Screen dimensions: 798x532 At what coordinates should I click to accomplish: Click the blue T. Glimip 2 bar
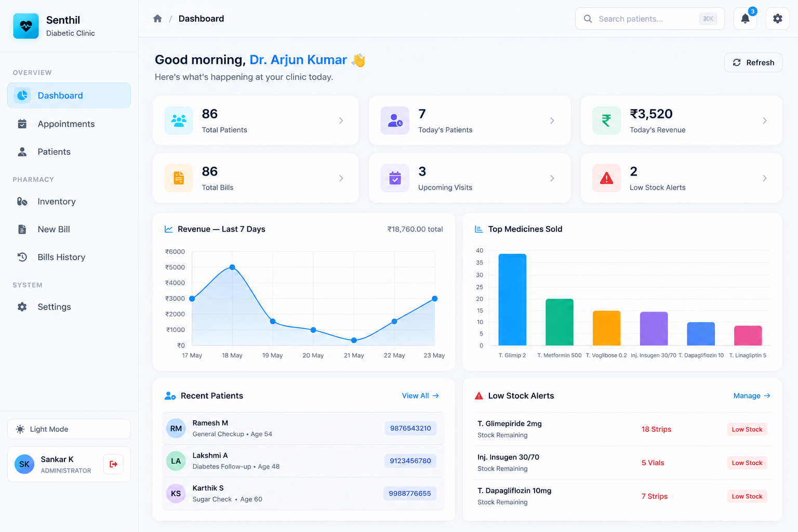(x=512, y=300)
